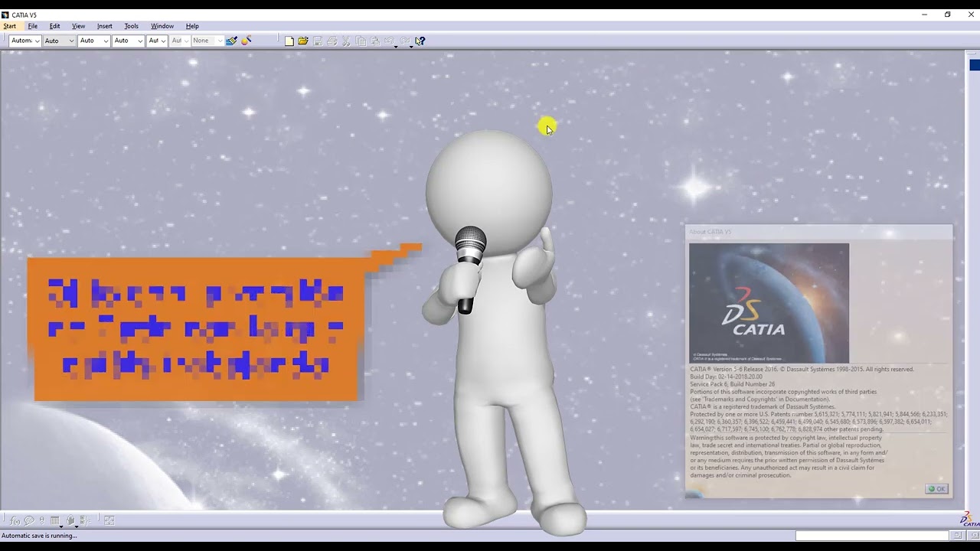The image size is (980, 551).
Task: Click the Knowledge lock icon in bottom toolbar
Action: (x=70, y=520)
